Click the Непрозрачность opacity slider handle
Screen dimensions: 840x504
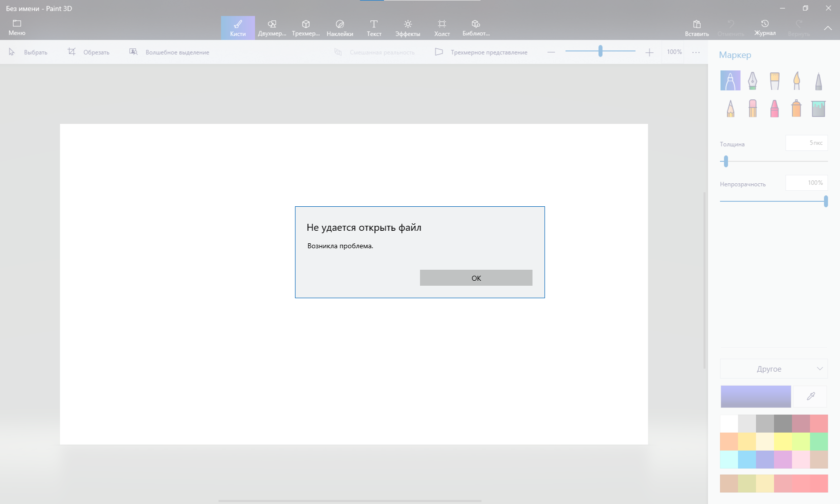(x=826, y=201)
